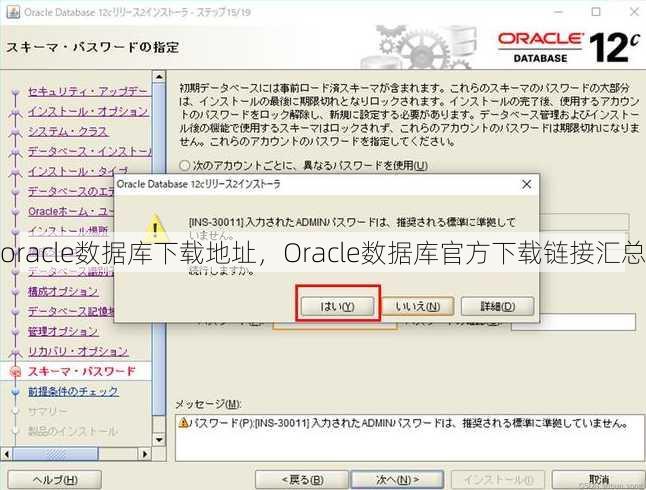
Task: Click the yellow warning icon in dialog
Action: 154,227
